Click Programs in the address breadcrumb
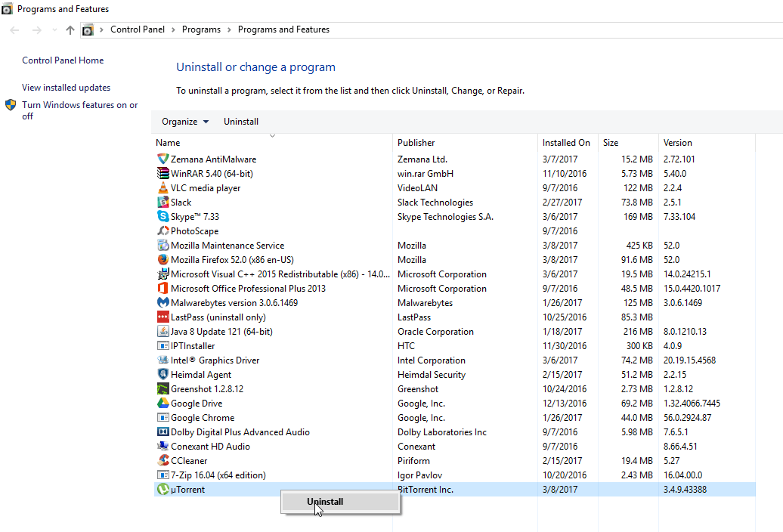Viewport: 783px width, 532px height. [201, 29]
